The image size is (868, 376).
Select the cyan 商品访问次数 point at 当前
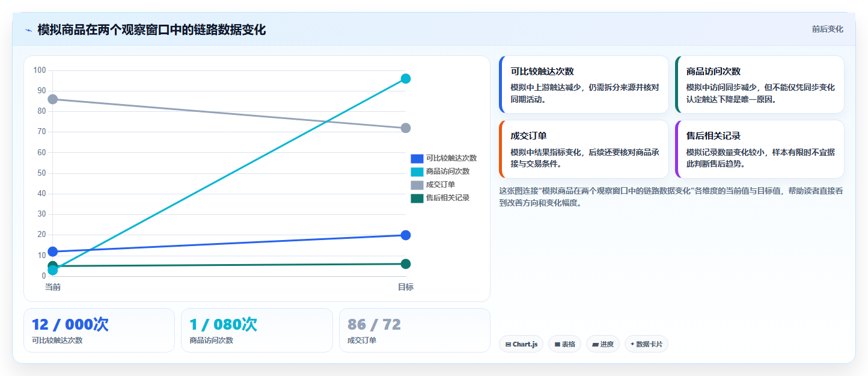coord(53,271)
